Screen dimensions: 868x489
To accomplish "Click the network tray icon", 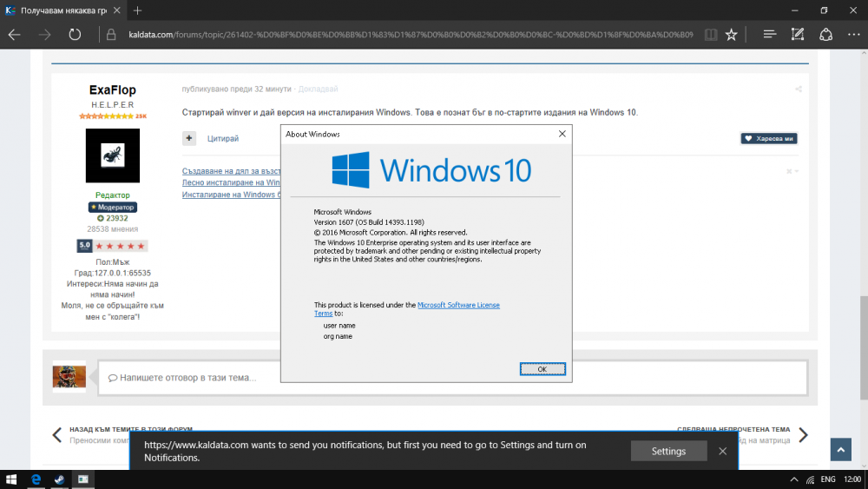I will [811, 479].
